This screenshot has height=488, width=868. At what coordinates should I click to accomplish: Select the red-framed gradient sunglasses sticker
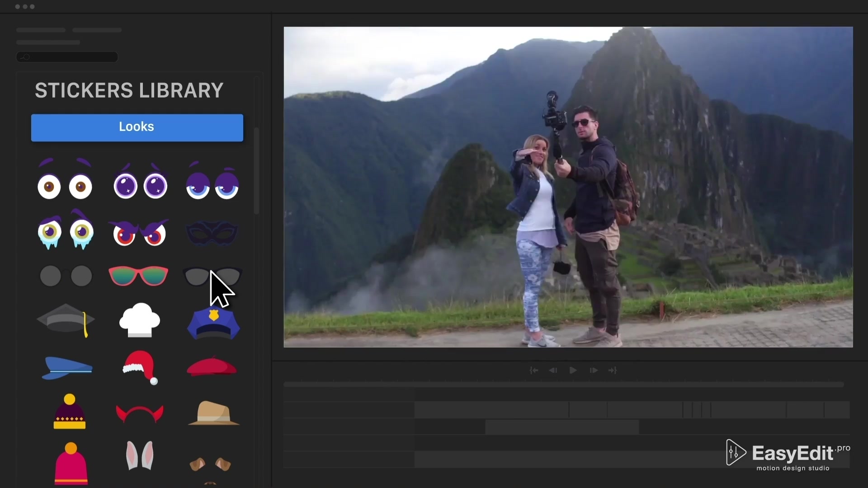coord(138,276)
